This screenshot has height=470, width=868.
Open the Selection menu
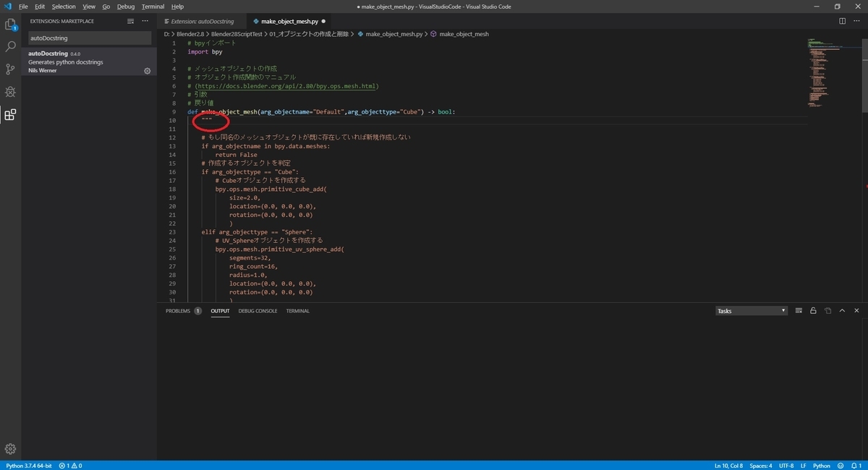click(x=64, y=7)
